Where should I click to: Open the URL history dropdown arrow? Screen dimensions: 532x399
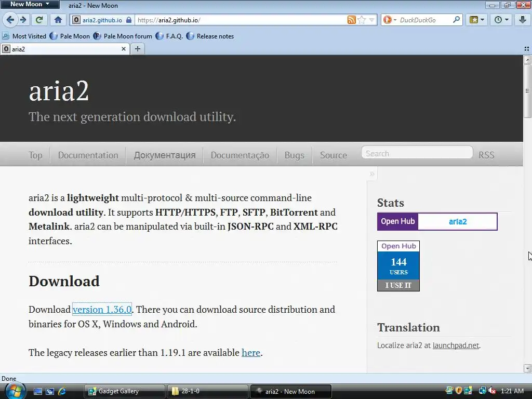coord(372,20)
